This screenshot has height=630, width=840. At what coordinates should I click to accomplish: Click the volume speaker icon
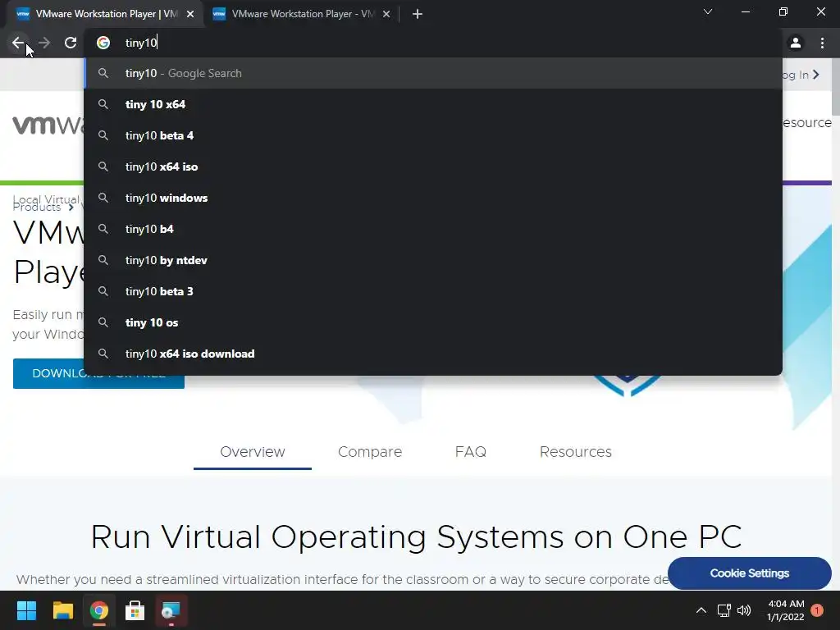point(744,610)
